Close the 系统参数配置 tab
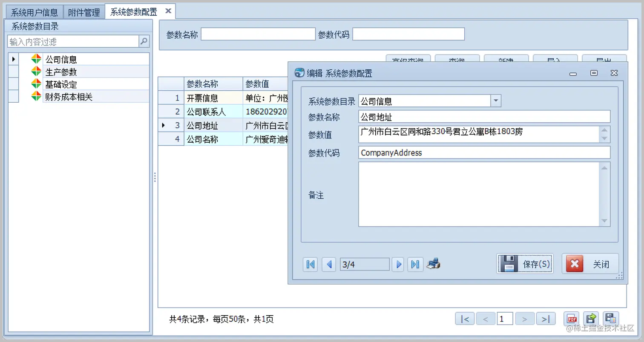Screen dimensions: 644x342 click(168, 11)
